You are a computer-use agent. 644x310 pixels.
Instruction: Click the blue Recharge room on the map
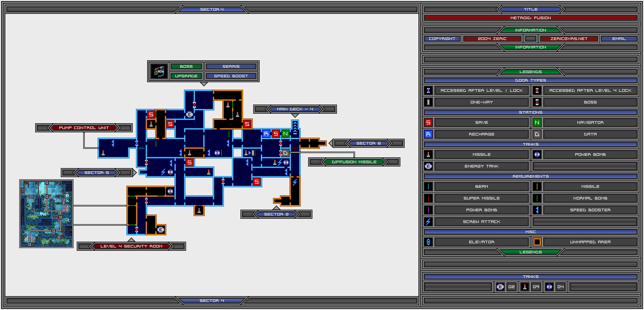click(266, 134)
